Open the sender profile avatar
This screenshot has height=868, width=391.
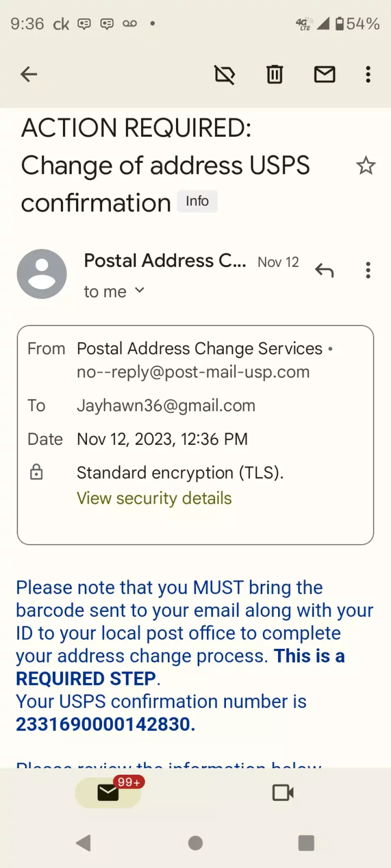tap(42, 274)
